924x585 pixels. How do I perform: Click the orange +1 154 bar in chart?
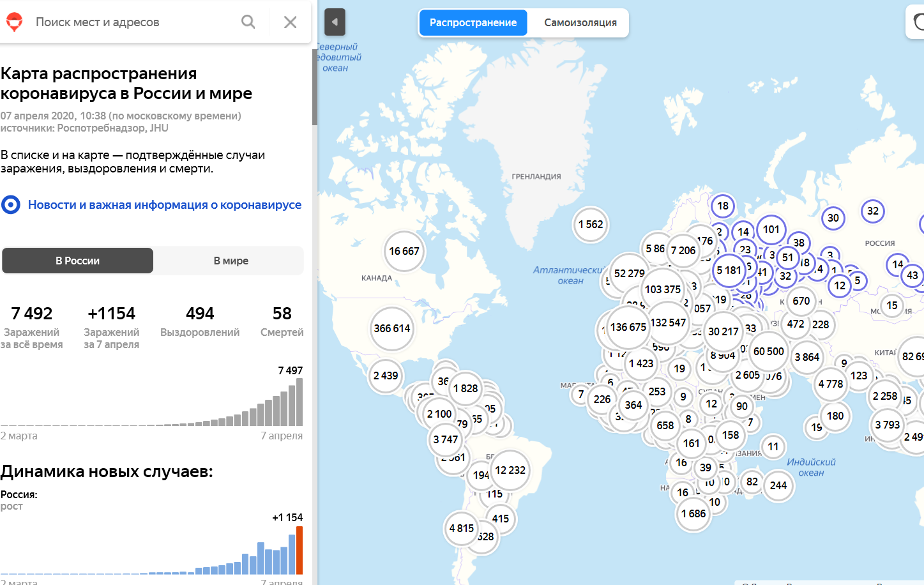tap(299, 550)
